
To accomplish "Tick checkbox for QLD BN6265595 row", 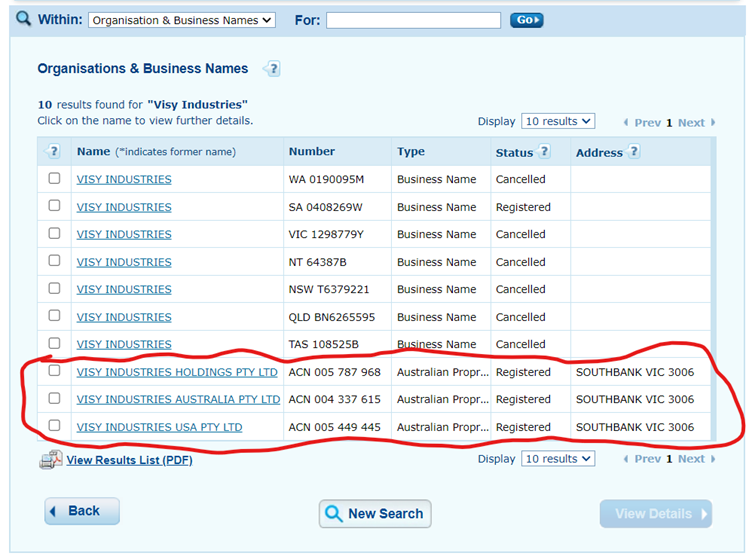I will [x=55, y=315].
